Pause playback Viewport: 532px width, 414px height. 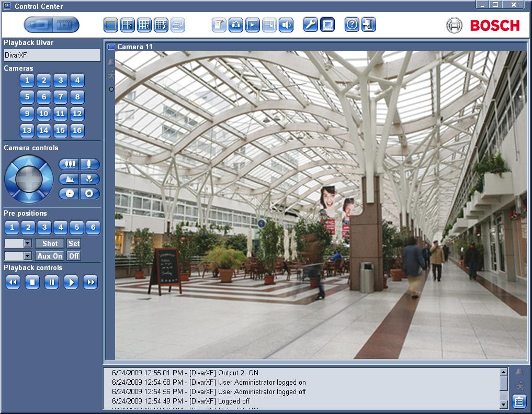tap(52, 282)
